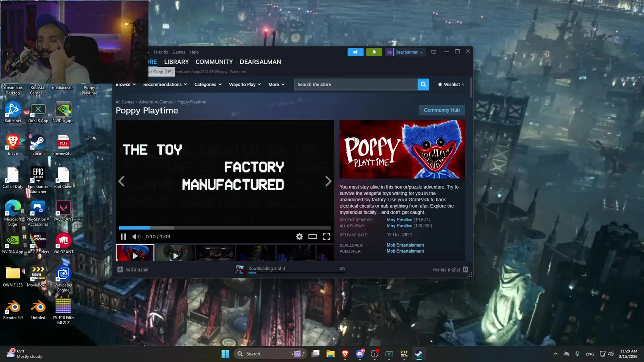This screenshot has width=644, height=362.
Task: Open the Wishlist 4 link
Action: [x=451, y=84]
